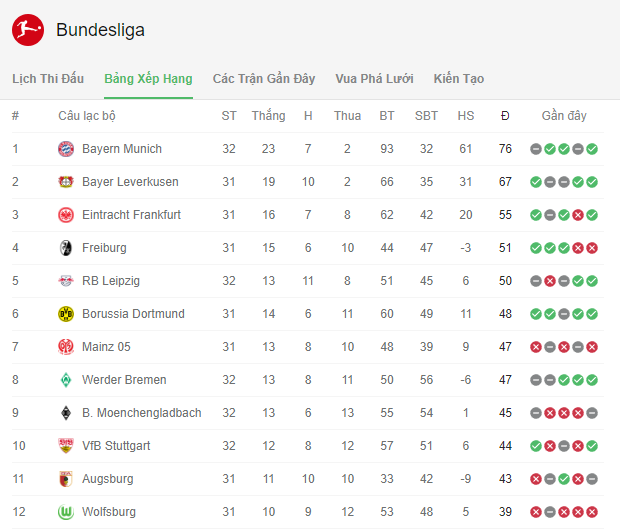This screenshot has width=620, height=529.
Task: Click the Wolfsburg club crest
Action: click(x=66, y=512)
